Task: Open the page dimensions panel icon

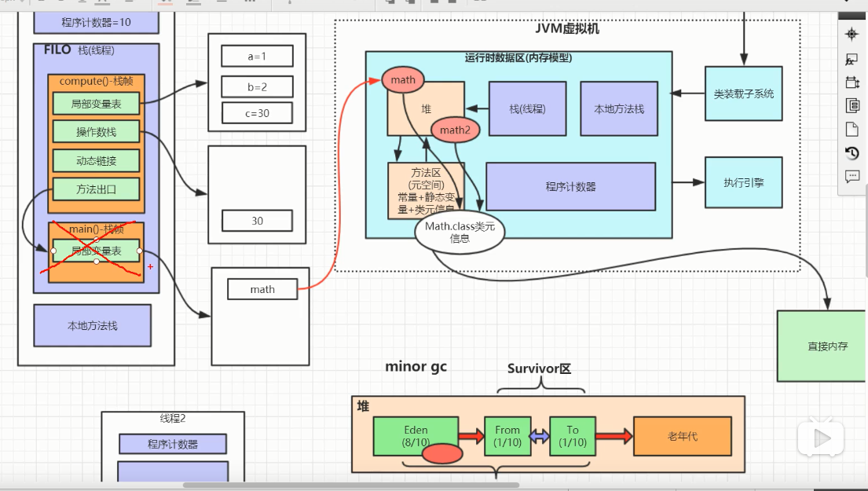Action: tap(852, 82)
